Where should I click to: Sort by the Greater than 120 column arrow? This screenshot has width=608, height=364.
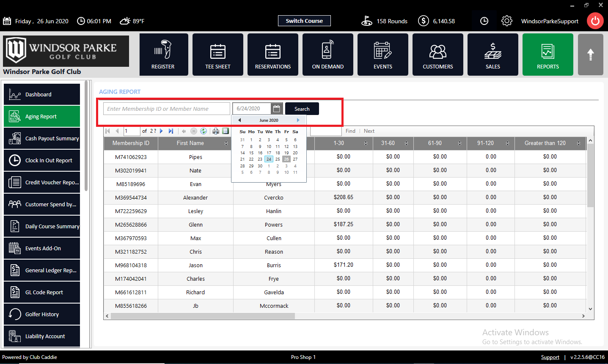[x=578, y=144]
